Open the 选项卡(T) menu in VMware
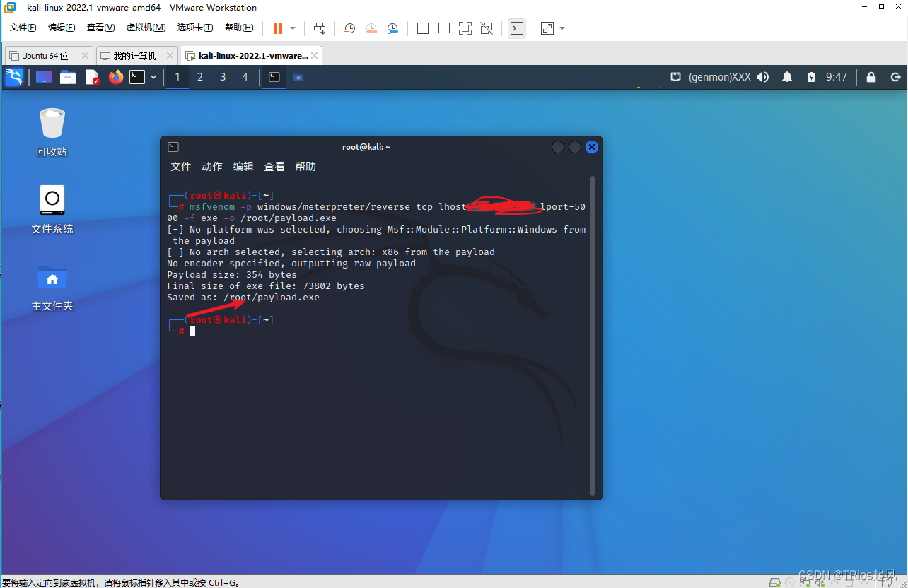Viewport: 908px width, 588px height. coord(195,28)
